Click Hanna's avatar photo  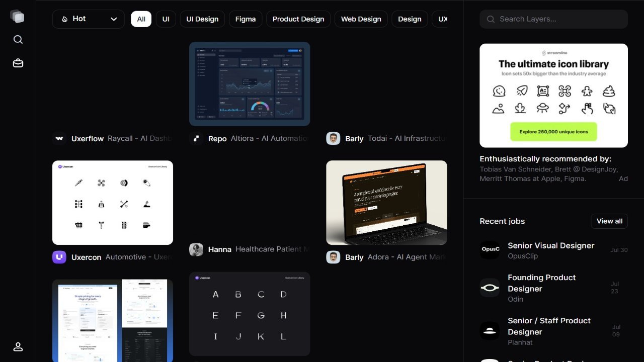196,249
